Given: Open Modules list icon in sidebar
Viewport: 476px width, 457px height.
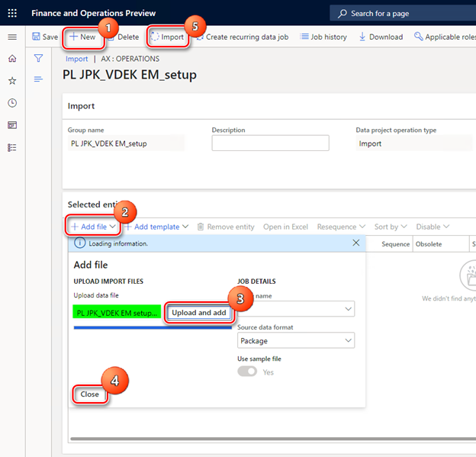Looking at the screenshot, I should point(12,147).
